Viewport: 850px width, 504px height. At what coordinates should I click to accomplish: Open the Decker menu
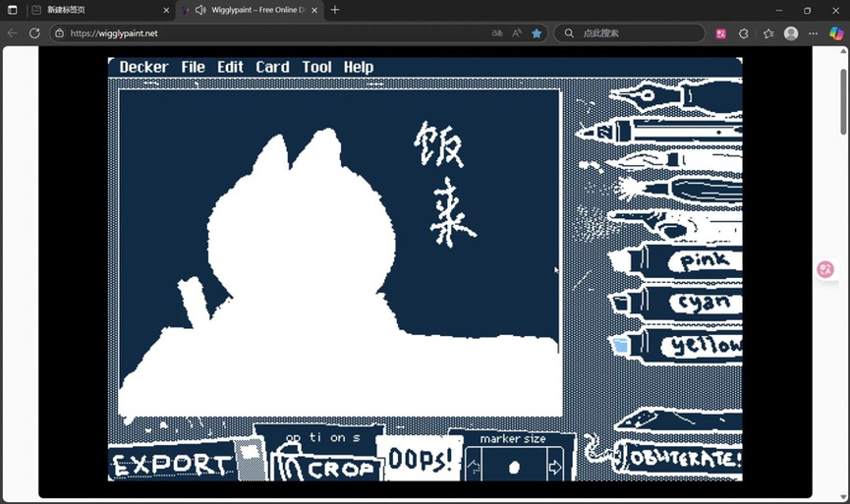143,67
